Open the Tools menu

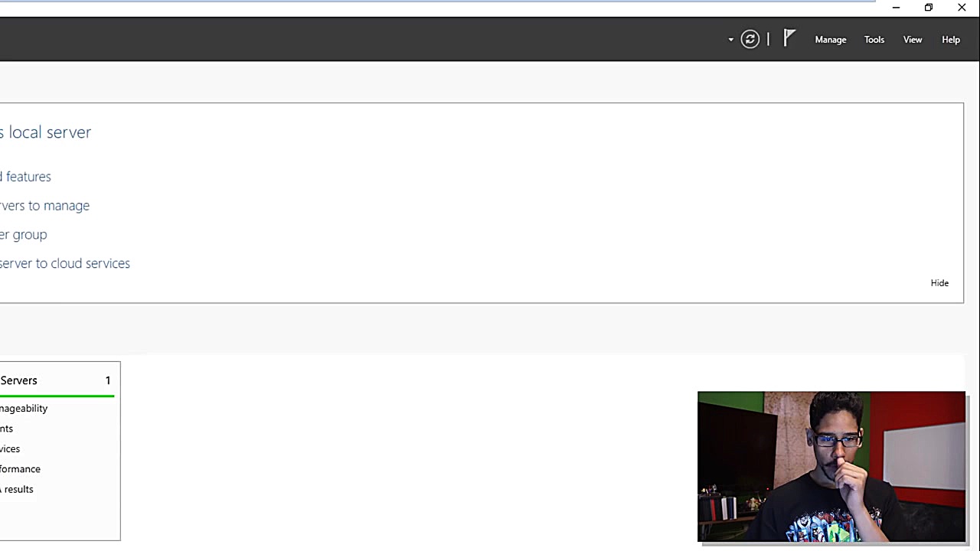874,40
